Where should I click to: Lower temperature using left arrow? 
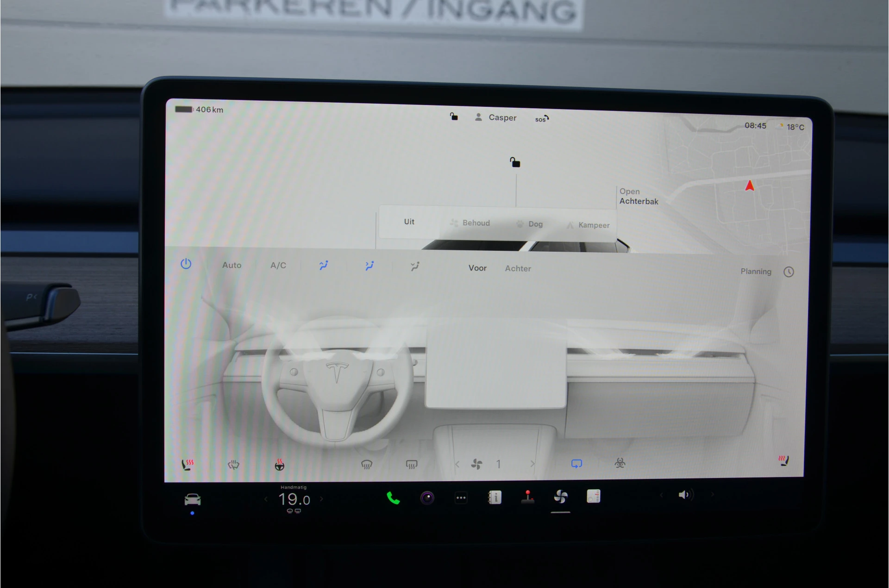point(266,499)
